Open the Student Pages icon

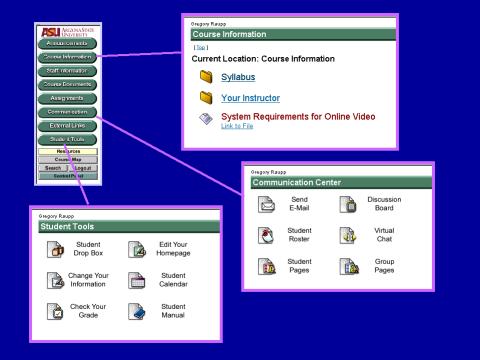point(267,266)
